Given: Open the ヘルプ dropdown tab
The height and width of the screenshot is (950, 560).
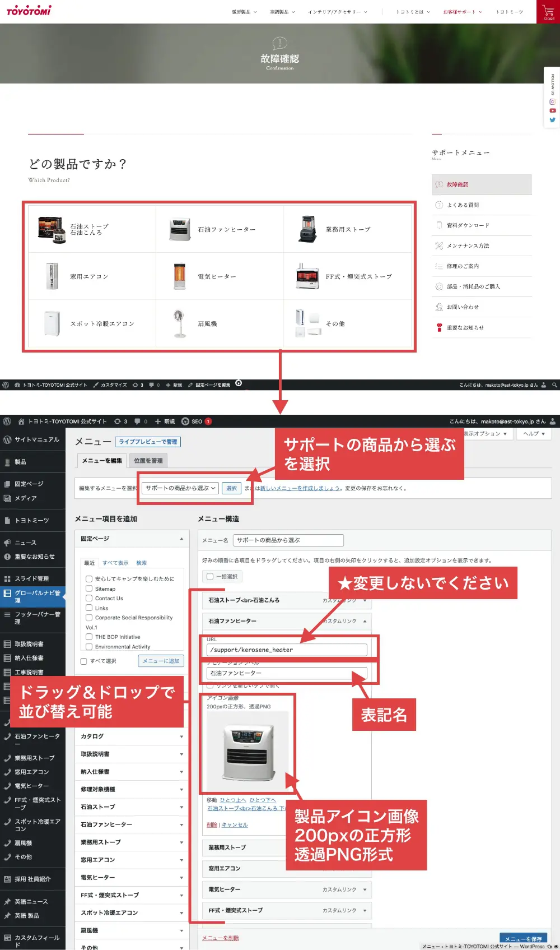Looking at the screenshot, I should point(534,434).
